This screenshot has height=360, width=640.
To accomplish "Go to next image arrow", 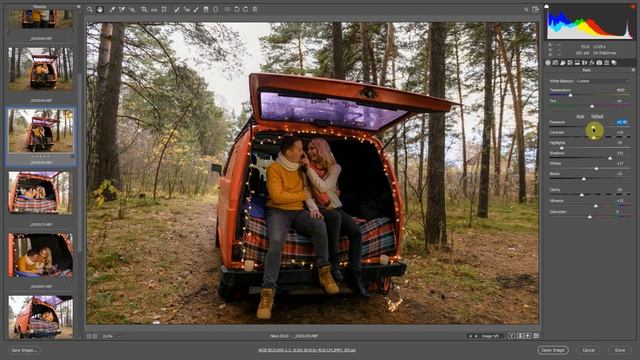I will 476,336.
